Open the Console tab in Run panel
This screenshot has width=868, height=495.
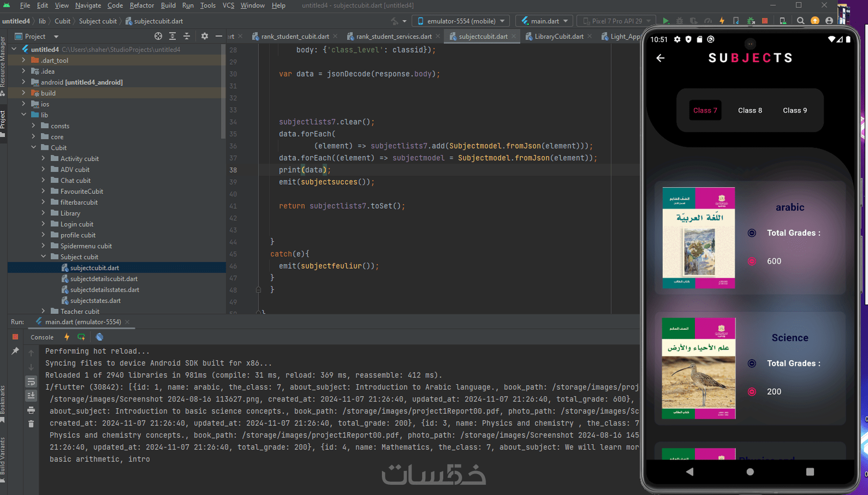tap(42, 337)
